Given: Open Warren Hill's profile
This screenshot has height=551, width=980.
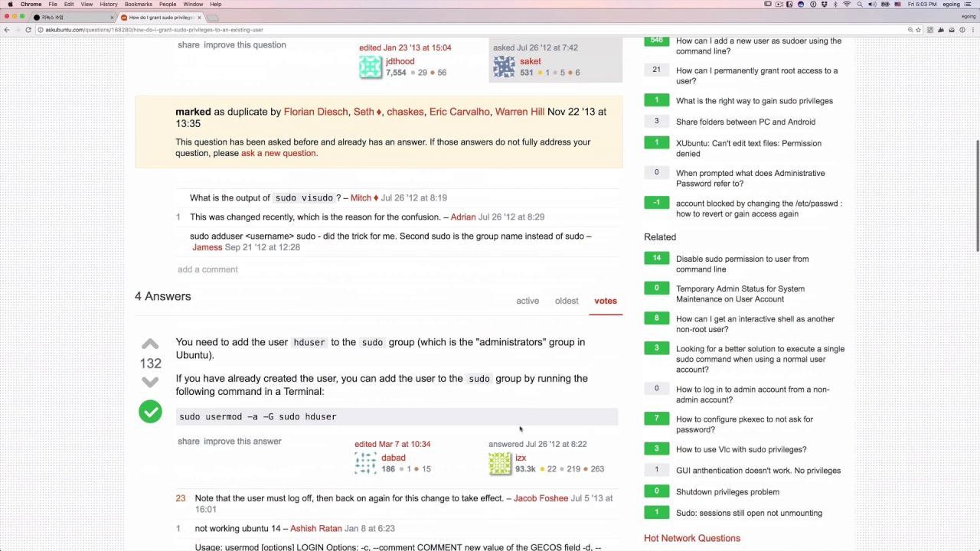Looking at the screenshot, I should (520, 112).
